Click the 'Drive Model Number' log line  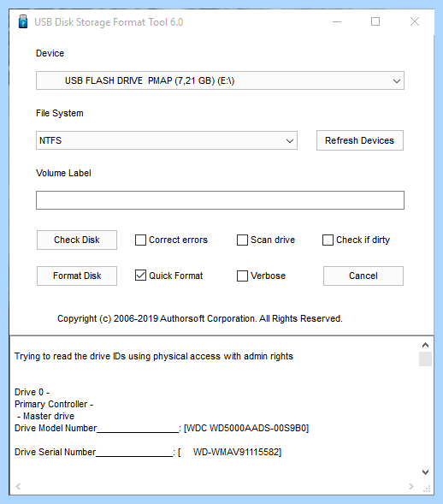(162, 428)
